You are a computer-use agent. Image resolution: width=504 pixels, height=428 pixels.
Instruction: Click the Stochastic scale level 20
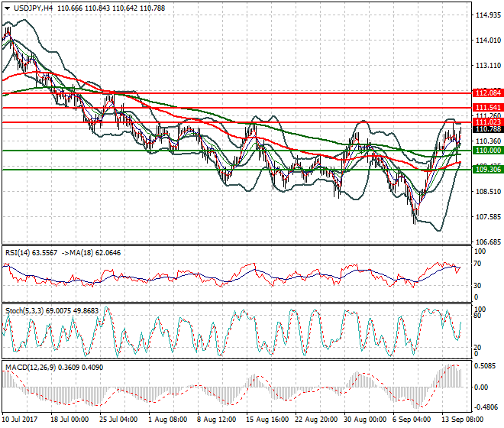click(x=478, y=348)
